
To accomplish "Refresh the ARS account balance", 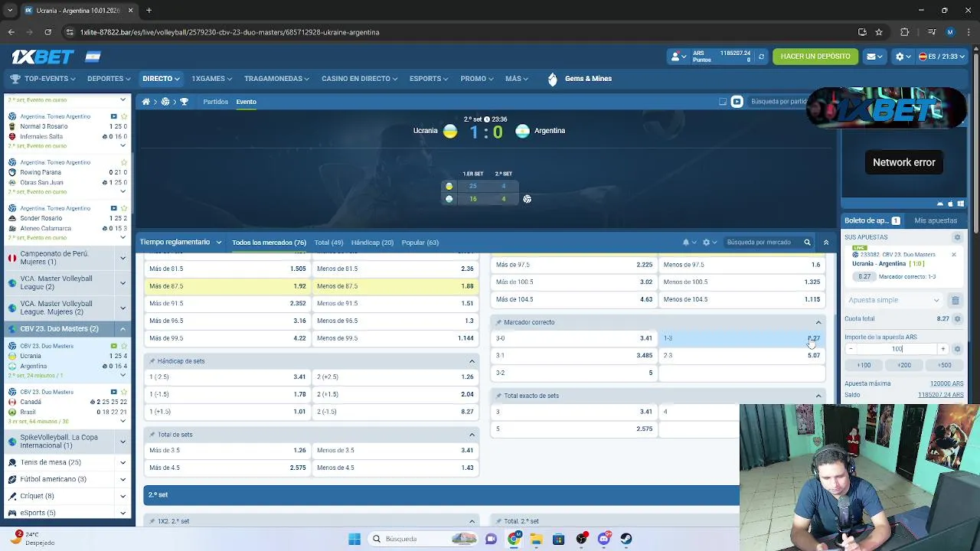I will (x=761, y=57).
